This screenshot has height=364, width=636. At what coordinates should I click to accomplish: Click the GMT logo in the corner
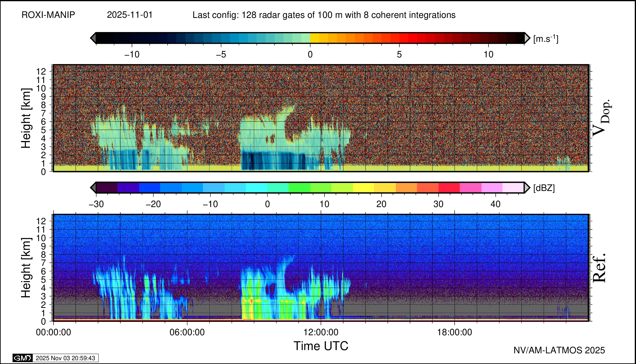click(x=22, y=358)
